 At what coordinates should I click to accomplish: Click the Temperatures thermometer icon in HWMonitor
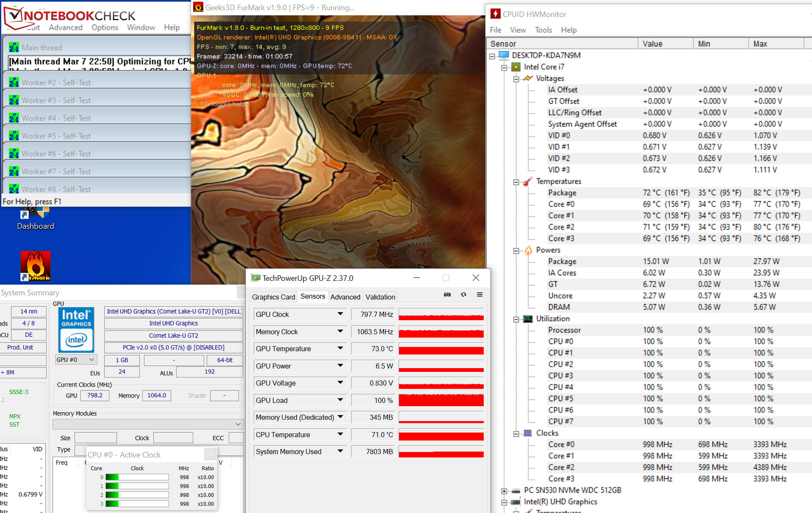point(528,181)
